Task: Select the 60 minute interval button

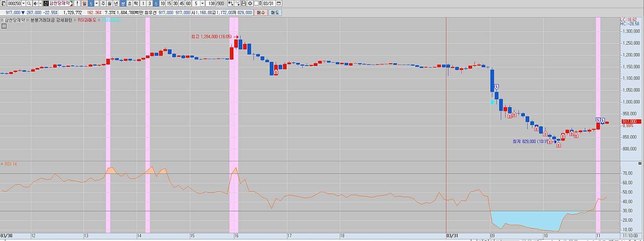Action: coord(188,3)
